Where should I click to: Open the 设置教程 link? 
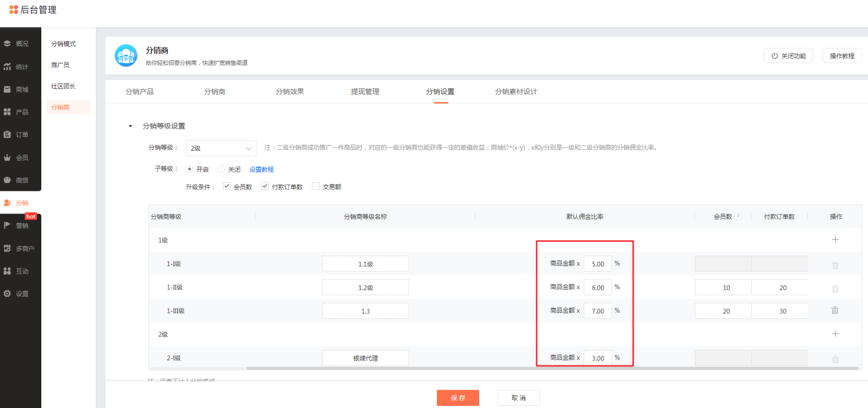click(x=262, y=169)
